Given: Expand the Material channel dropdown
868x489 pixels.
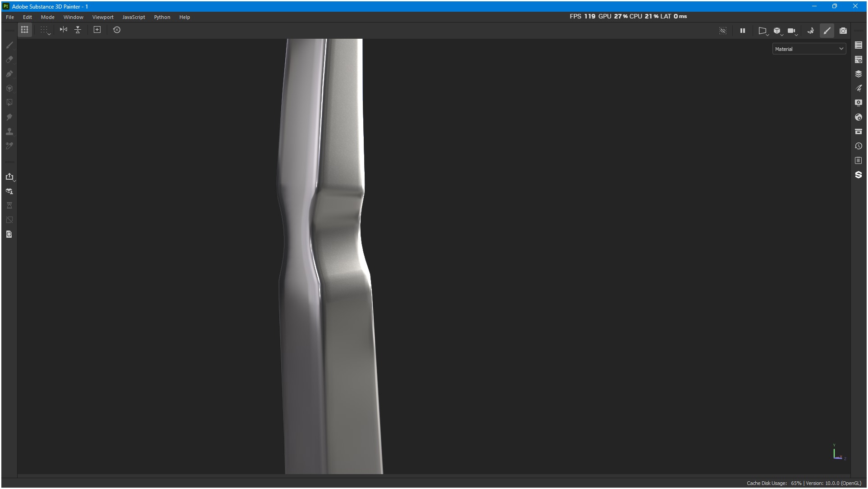Looking at the screenshot, I should coord(809,49).
